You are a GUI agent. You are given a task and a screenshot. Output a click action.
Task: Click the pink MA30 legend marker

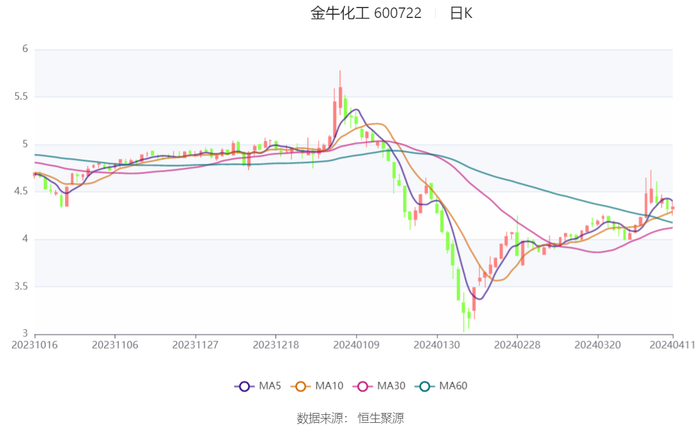tap(362, 387)
